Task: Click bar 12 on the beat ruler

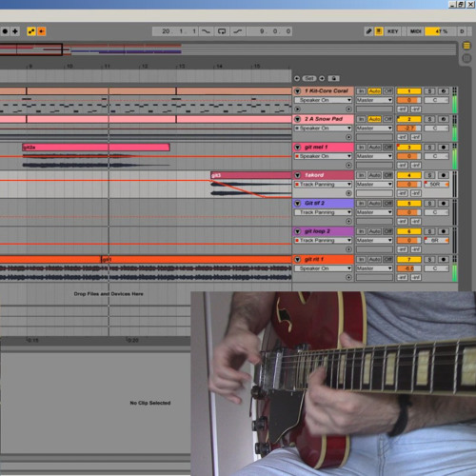Action: point(145,67)
